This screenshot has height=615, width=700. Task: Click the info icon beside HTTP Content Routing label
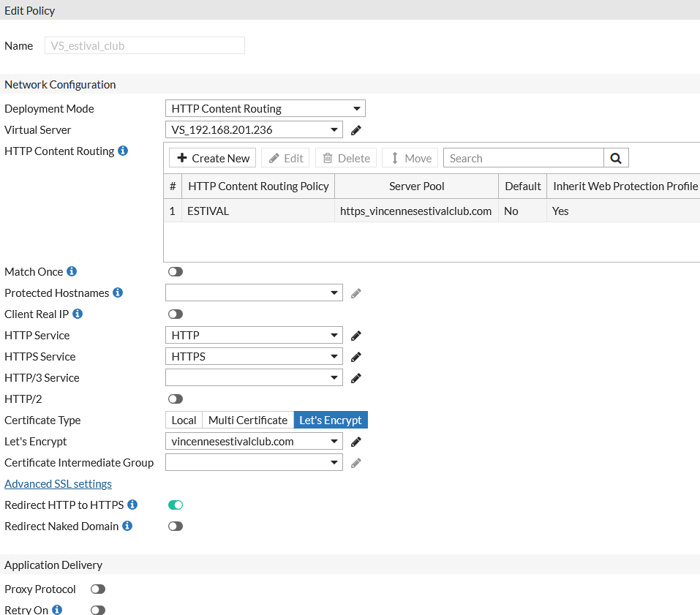(123, 151)
